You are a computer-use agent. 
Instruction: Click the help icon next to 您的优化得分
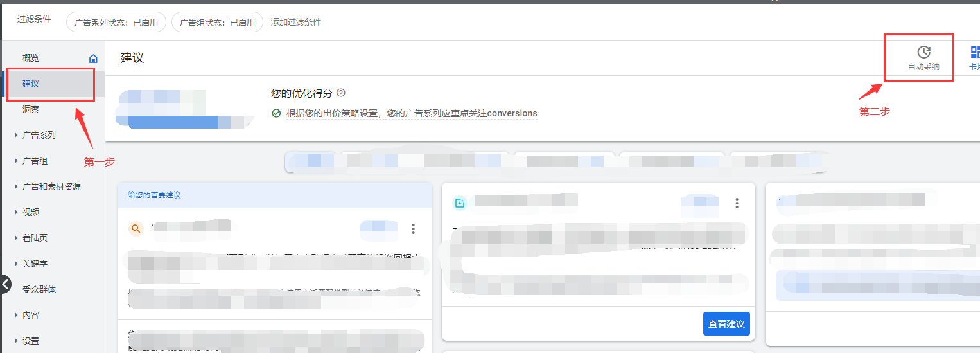point(340,93)
